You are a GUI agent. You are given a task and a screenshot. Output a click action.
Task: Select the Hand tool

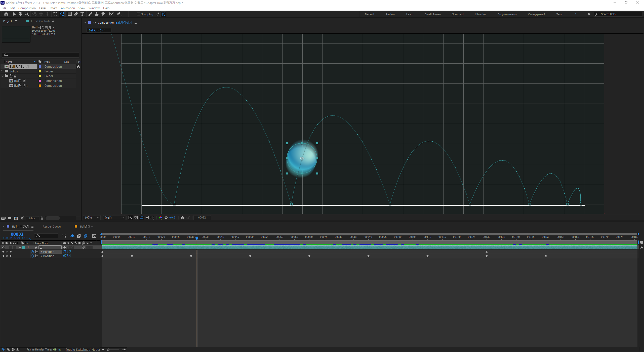click(x=20, y=14)
